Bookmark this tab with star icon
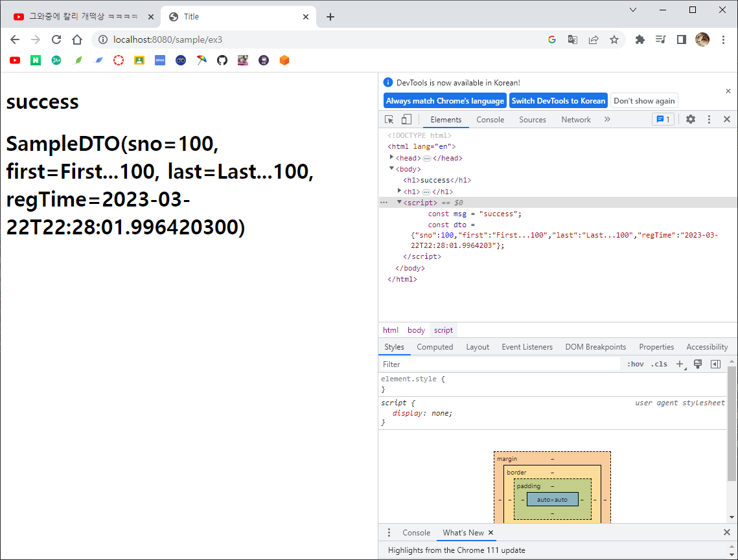Image resolution: width=738 pixels, height=560 pixels. point(614,39)
